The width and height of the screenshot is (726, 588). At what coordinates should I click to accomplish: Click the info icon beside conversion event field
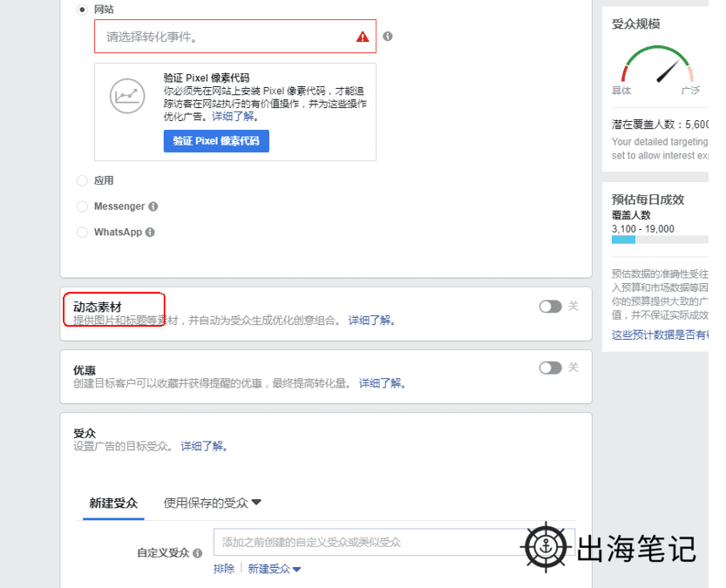click(x=388, y=37)
